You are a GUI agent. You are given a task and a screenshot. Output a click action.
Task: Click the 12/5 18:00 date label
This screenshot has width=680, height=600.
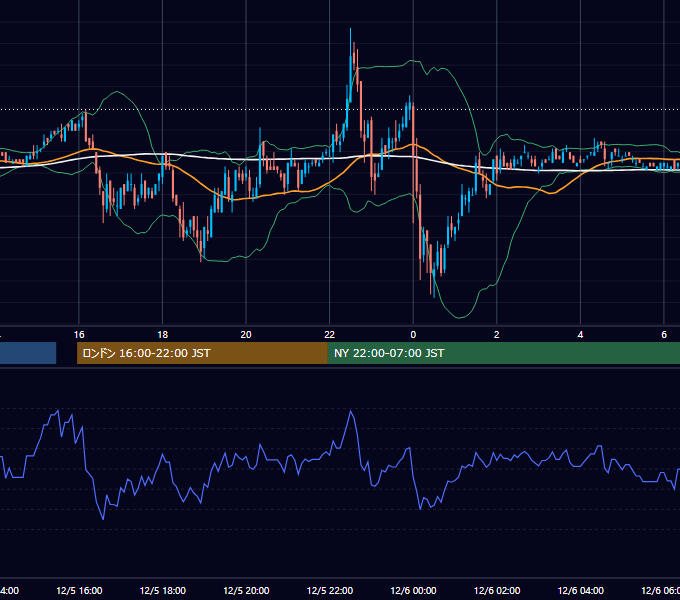pyautogui.click(x=163, y=591)
